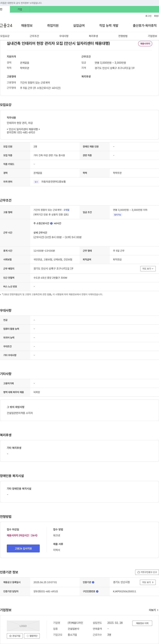Click the 열람차단 button
Screen dimensions: 159x644
pyautogui.click(x=32, y=636)
